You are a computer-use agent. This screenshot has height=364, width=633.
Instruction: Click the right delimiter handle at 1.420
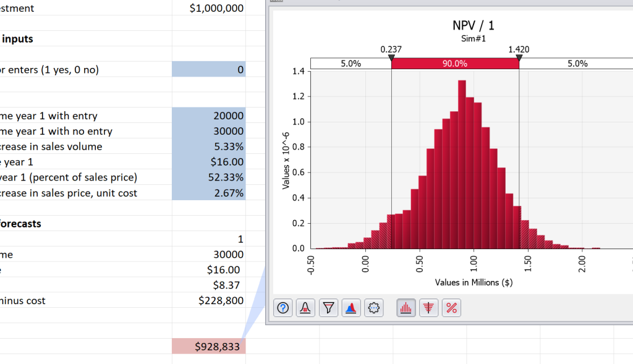[519, 58]
